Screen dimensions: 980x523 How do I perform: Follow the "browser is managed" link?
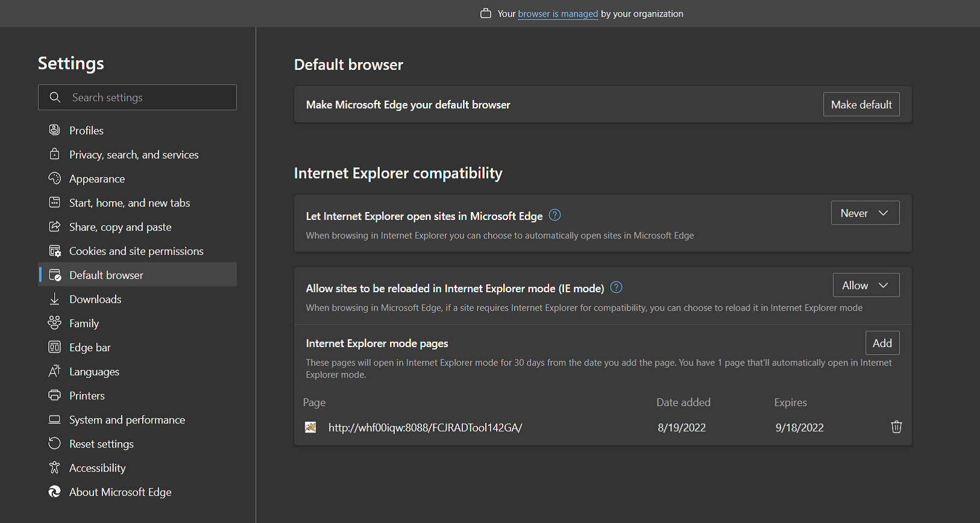[x=557, y=14]
